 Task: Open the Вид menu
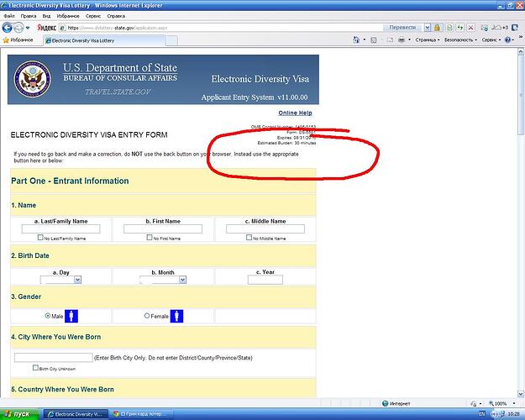(x=46, y=16)
